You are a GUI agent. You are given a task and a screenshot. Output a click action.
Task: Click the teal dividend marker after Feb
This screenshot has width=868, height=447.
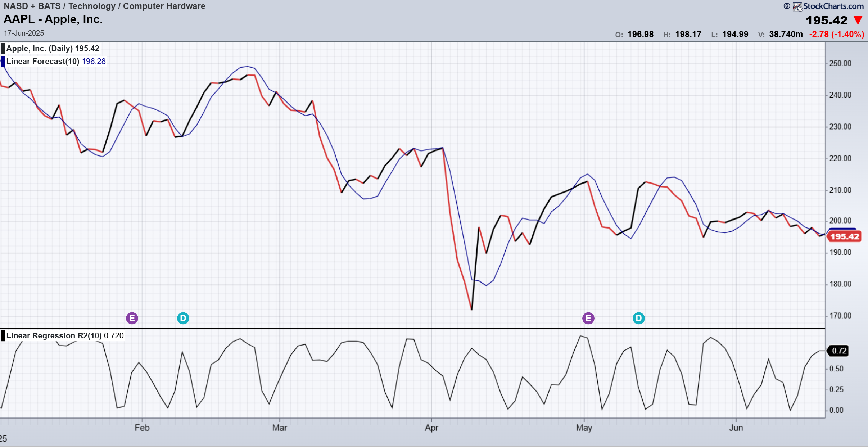click(x=183, y=318)
